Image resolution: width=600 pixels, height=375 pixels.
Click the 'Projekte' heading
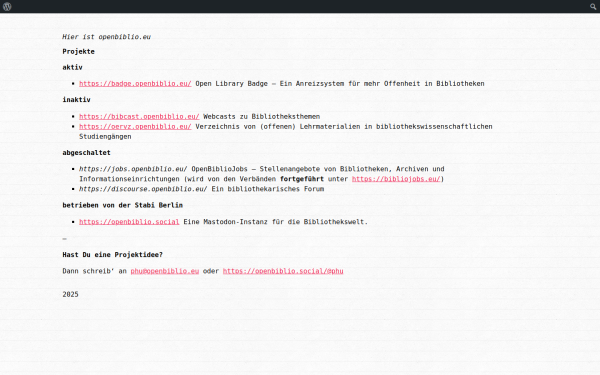click(78, 51)
